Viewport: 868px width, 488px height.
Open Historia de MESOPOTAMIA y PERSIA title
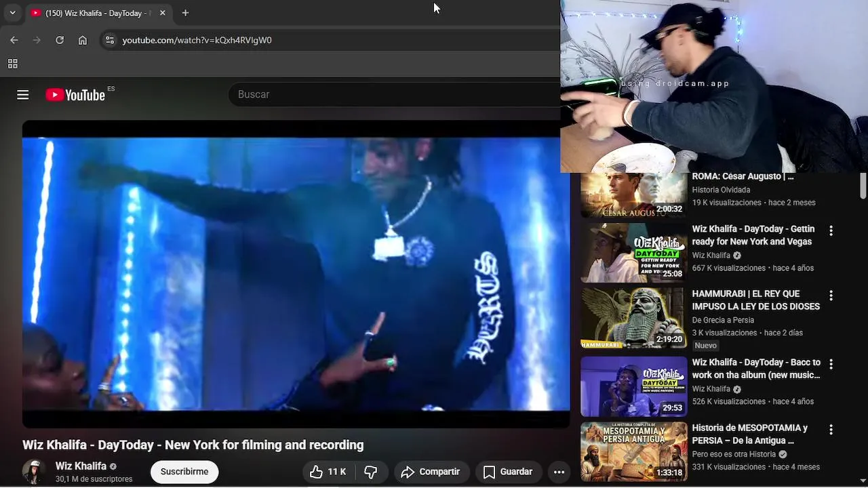(749, 434)
